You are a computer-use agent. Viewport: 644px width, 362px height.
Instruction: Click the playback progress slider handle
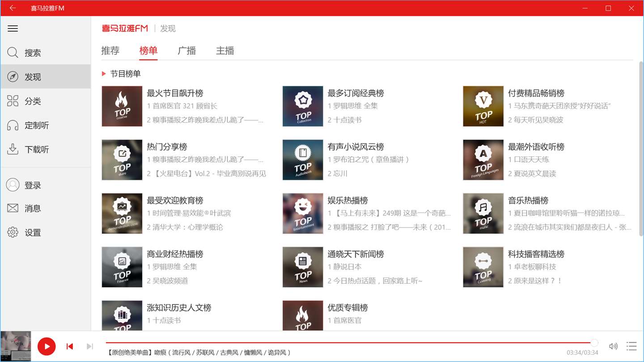tap(594, 343)
